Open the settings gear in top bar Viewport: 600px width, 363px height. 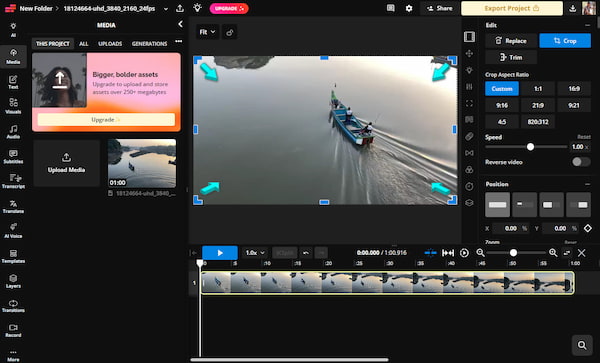click(409, 8)
